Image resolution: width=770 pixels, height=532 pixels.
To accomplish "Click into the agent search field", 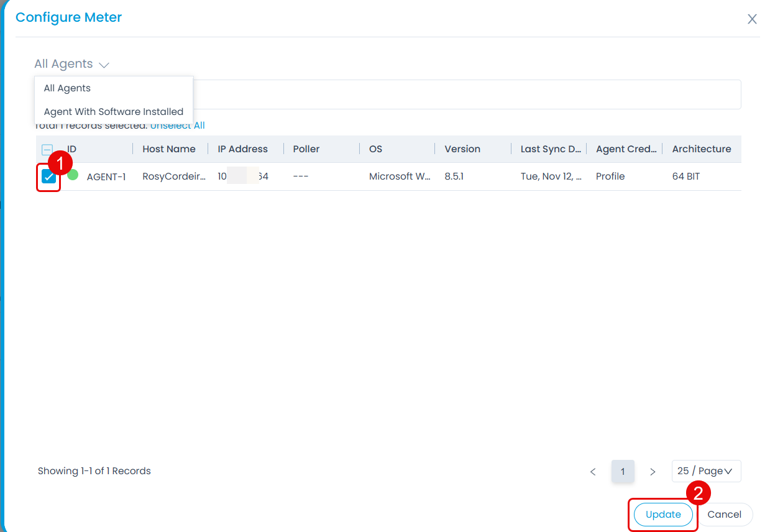I will pos(466,94).
